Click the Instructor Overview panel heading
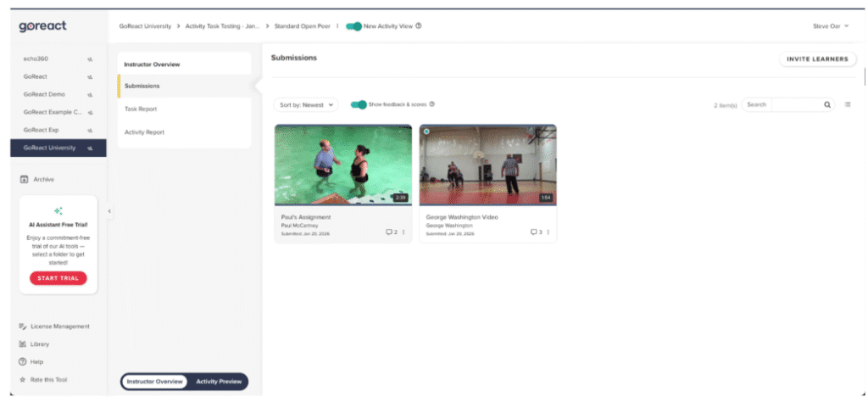 (152, 64)
